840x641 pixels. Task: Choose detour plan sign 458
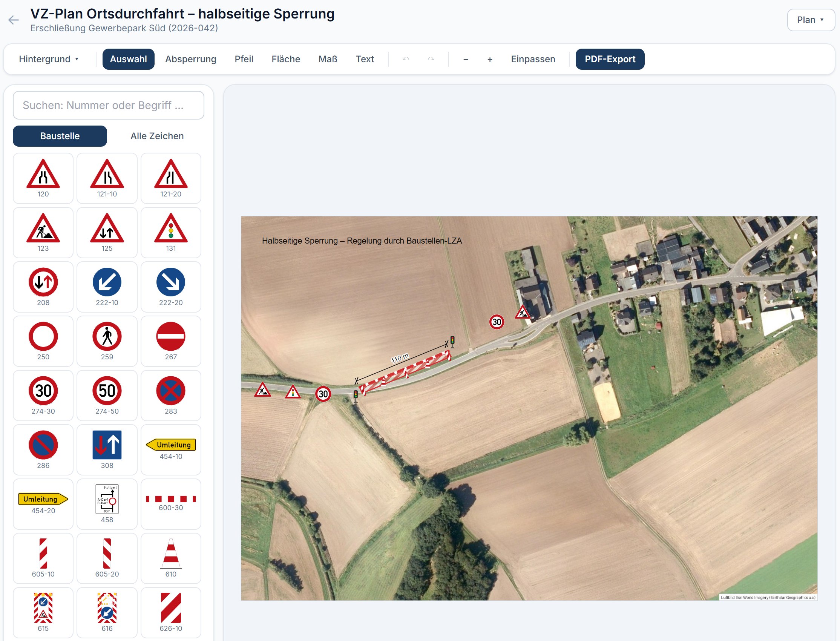pos(107,504)
